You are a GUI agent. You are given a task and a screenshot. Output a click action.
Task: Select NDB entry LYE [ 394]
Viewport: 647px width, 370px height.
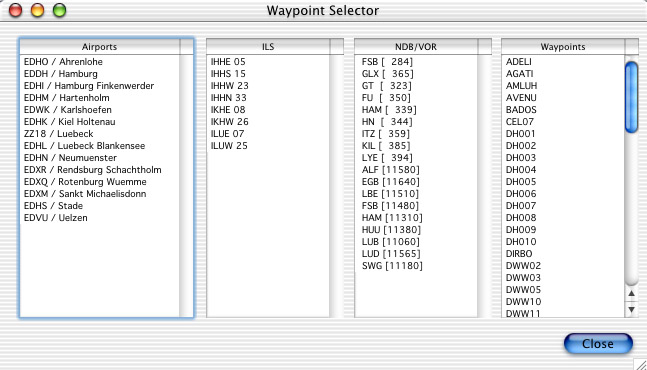(x=387, y=158)
